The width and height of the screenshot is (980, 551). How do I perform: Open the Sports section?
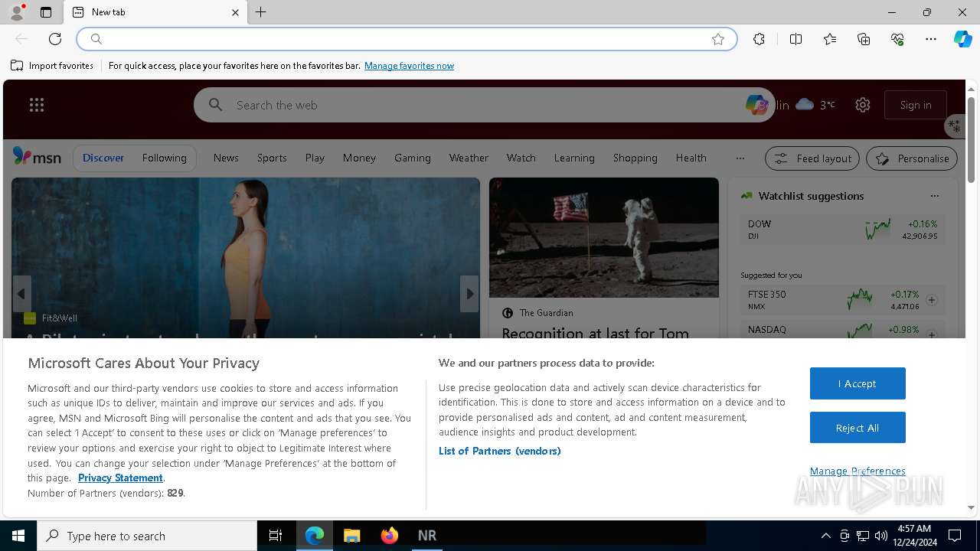[x=272, y=158]
